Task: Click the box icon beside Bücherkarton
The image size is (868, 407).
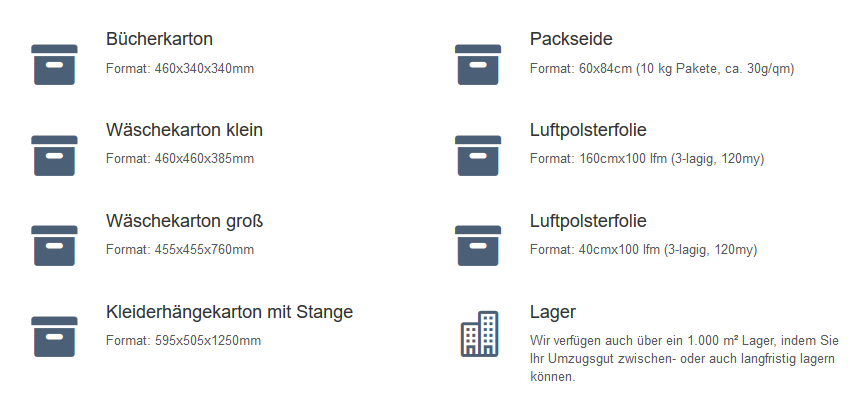Action: (x=54, y=65)
